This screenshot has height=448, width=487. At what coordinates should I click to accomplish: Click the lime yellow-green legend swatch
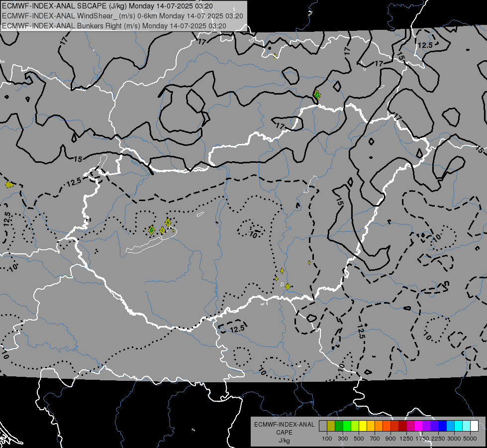coord(355,426)
